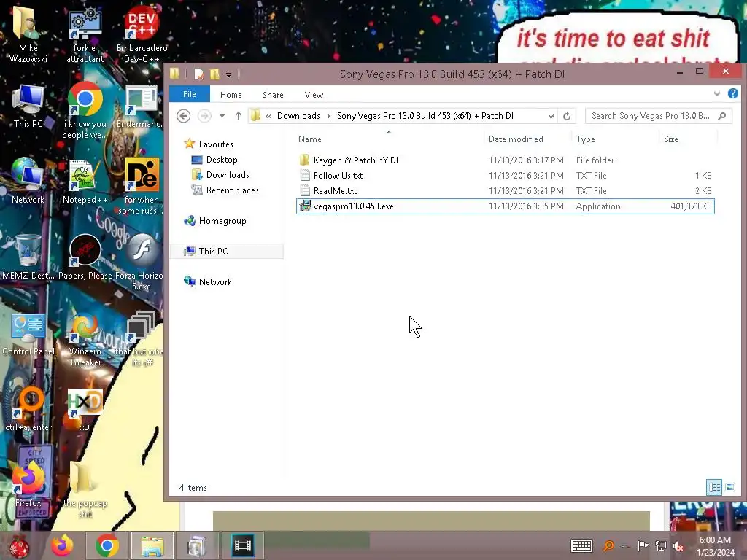The width and height of the screenshot is (747, 560).
Task: Open the View ribbon tab
Action: 314,95
